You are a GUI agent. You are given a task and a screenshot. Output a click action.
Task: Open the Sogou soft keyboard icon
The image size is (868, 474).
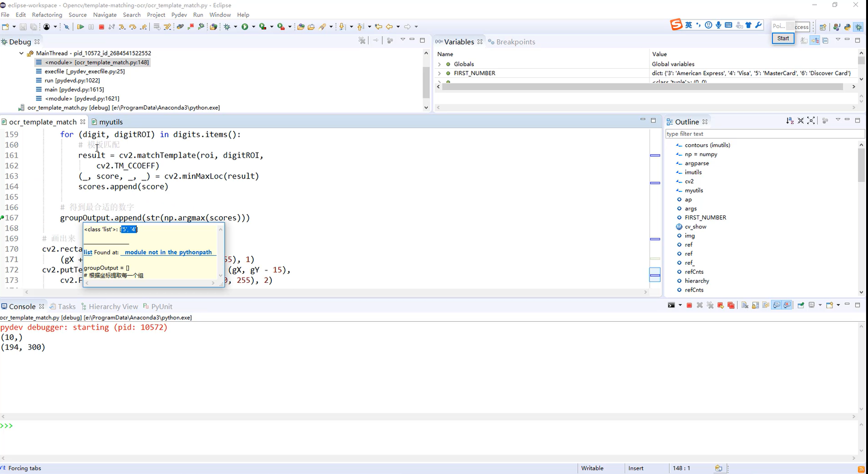pos(729,25)
